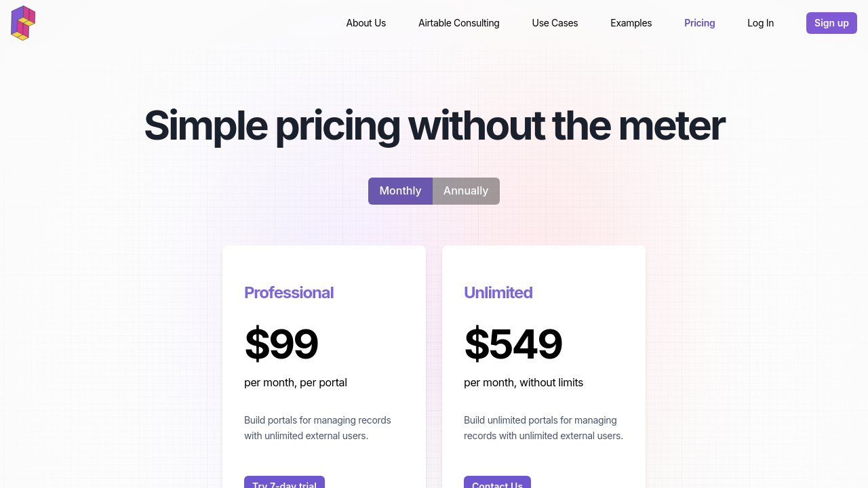The width and height of the screenshot is (868, 488).
Task: Toggle billing to Annually
Action: 466,191
